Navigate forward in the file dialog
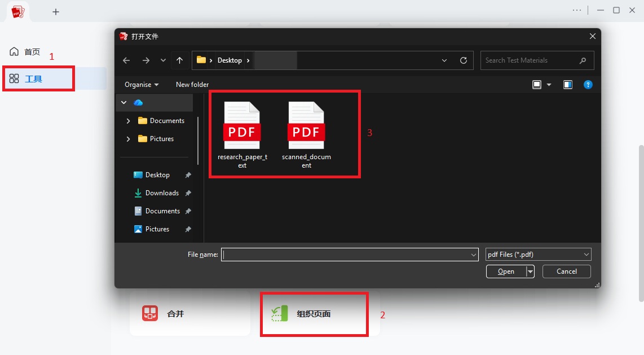The image size is (644, 355). click(x=146, y=60)
